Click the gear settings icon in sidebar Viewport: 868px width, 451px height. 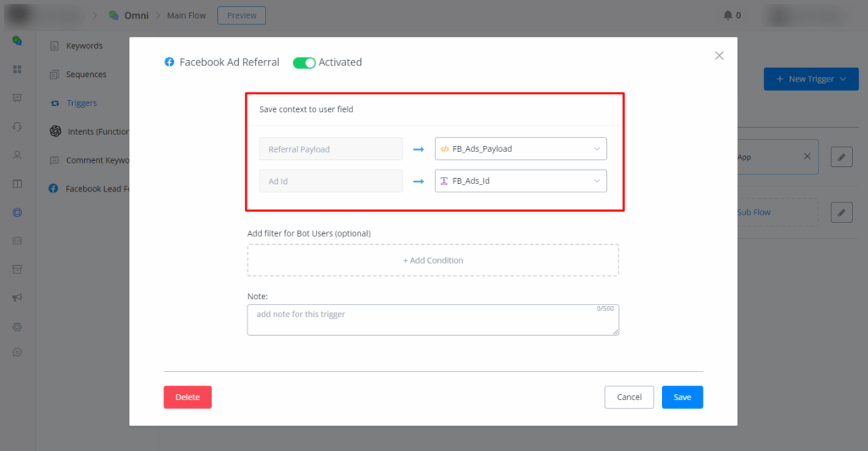tap(17, 326)
